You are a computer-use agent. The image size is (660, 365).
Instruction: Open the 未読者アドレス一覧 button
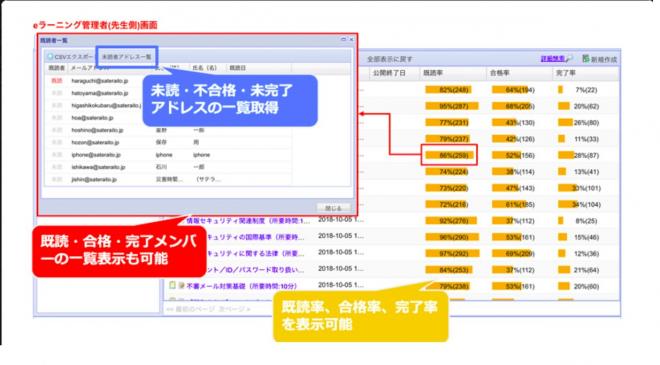click(x=127, y=57)
